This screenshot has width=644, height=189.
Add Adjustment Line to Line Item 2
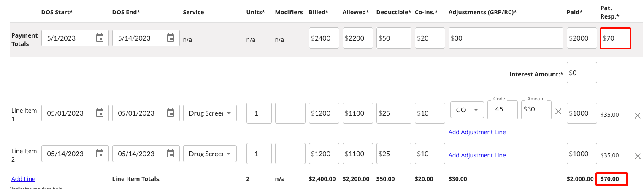[x=477, y=155]
